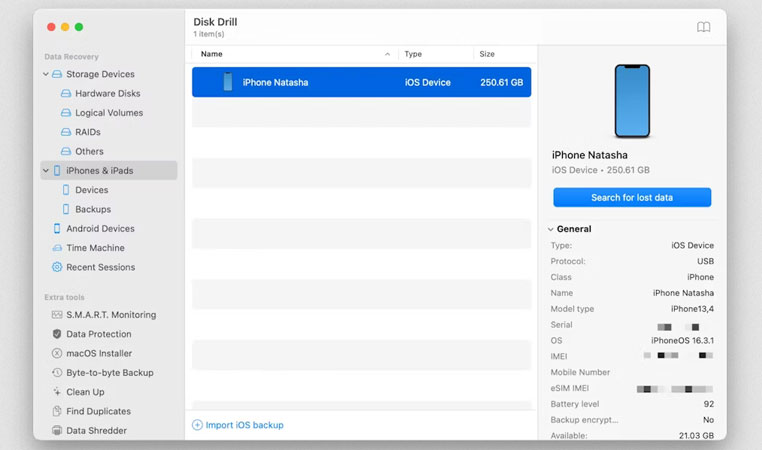Click the iPhones & iPads phone icon
This screenshot has height=450, width=762.
[57, 171]
